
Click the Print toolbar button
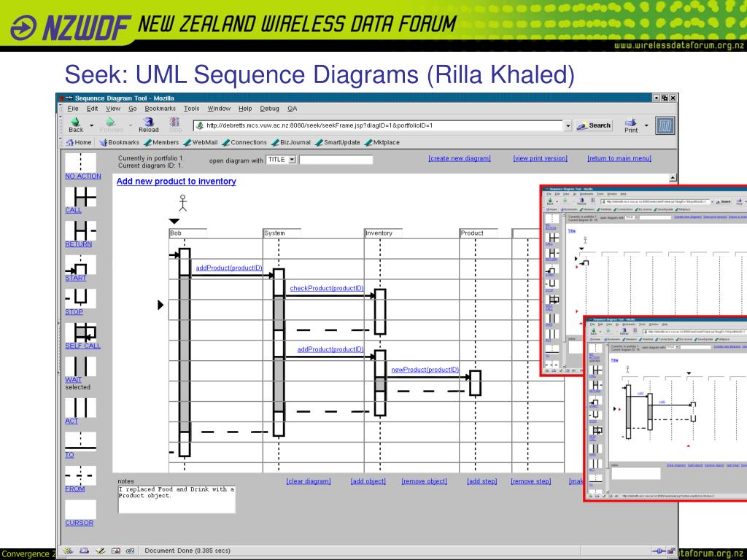click(x=631, y=125)
